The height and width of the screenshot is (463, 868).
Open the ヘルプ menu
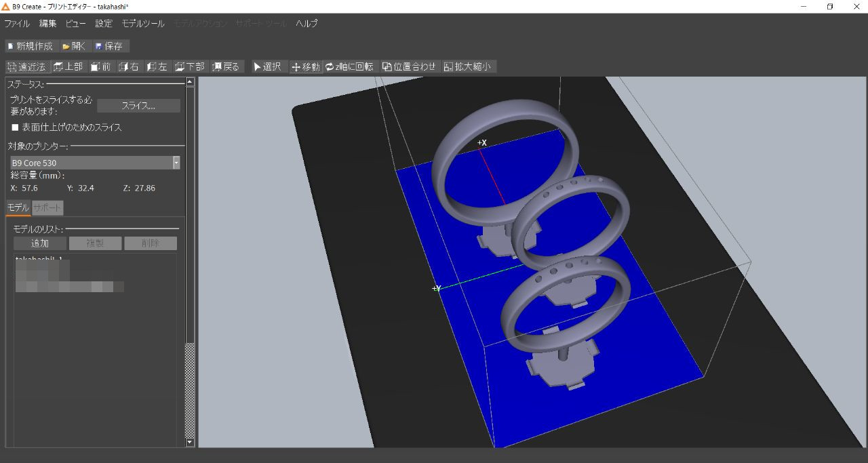pos(307,23)
